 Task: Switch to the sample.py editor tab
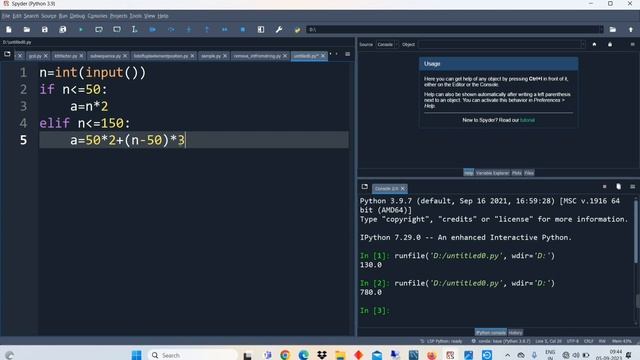pos(211,56)
